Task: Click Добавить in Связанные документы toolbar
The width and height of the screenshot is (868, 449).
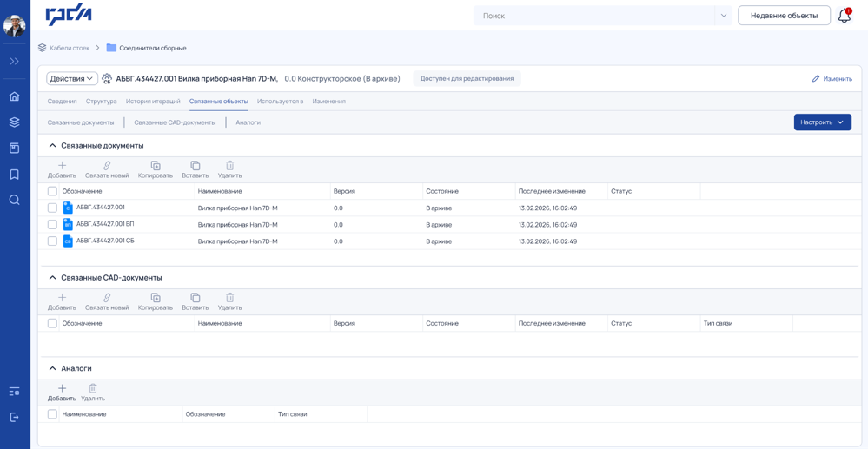Action: coord(62,169)
